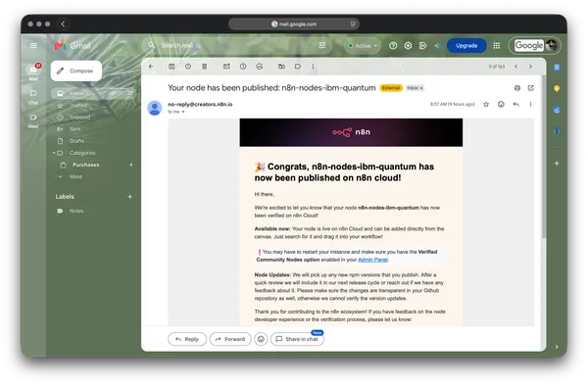Create a new label with plus
The image size is (588, 385).
click(x=129, y=197)
